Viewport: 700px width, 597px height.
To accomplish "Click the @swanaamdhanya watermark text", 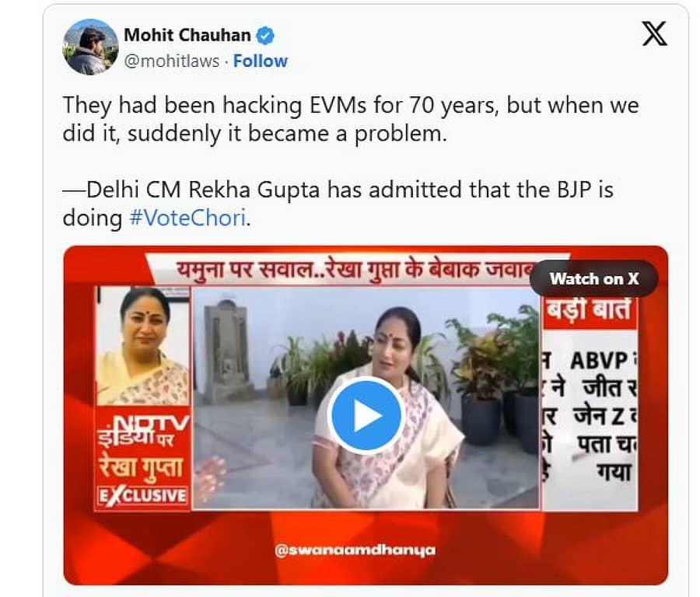I will coord(355,550).
